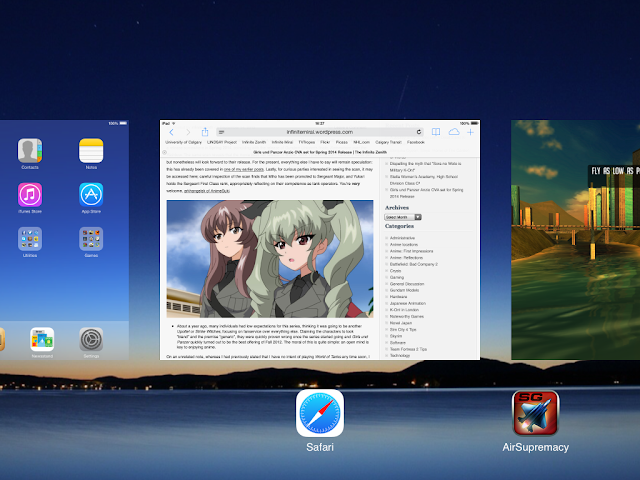Select the Girls und Panzer page tab
The image size is (640, 480).
point(320,152)
